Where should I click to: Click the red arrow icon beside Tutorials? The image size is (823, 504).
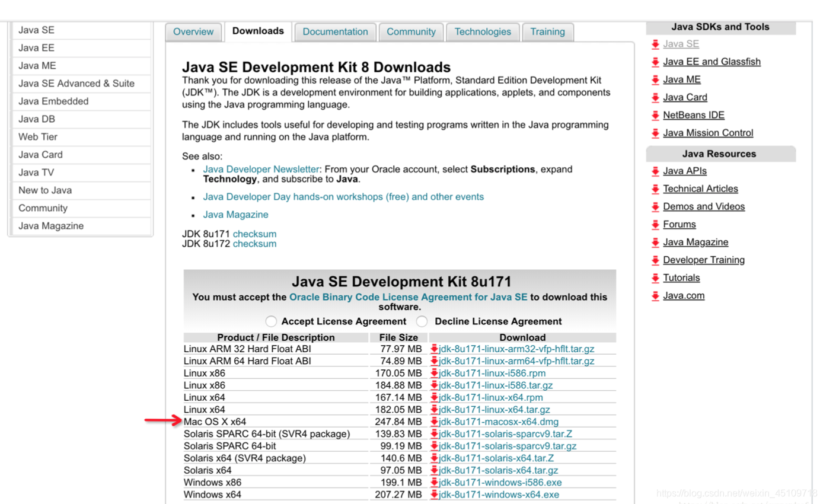[x=655, y=278]
